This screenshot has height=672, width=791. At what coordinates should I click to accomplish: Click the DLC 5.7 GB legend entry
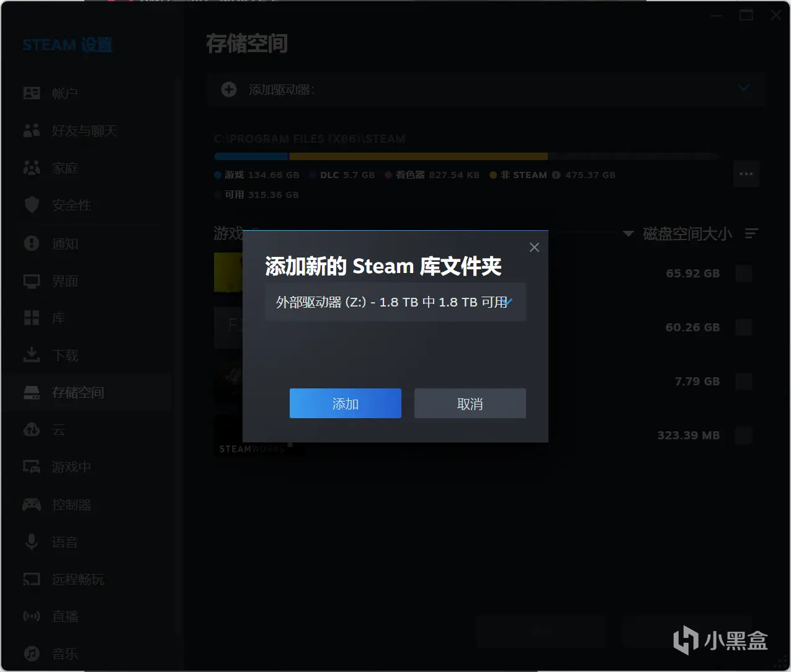coord(342,175)
